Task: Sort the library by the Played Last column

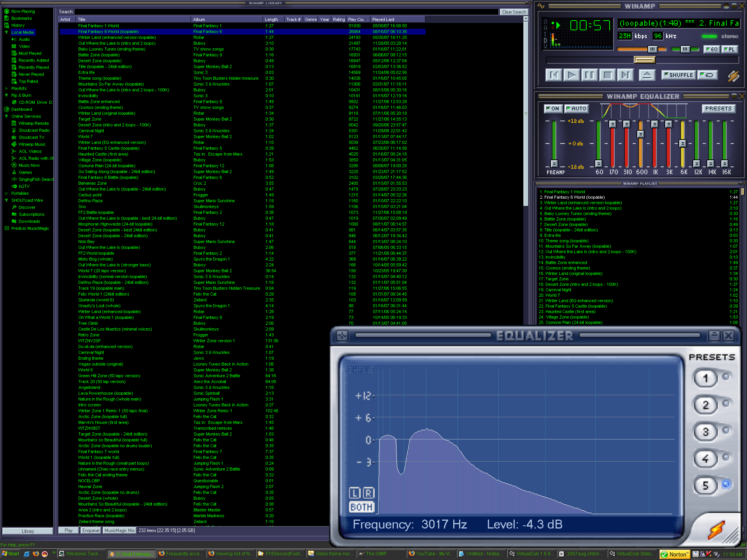Action: [x=397, y=19]
